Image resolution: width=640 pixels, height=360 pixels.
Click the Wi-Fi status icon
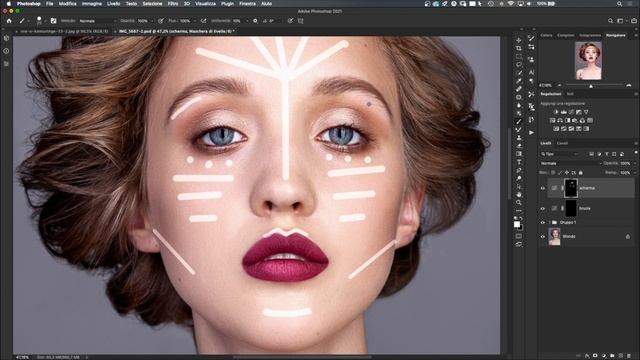(511, 4)
